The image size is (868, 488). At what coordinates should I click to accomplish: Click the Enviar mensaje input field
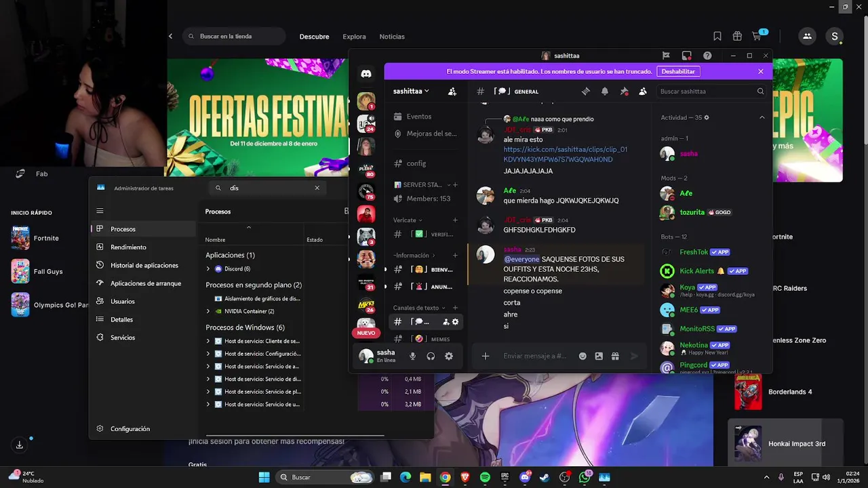(x=535, y=356)
